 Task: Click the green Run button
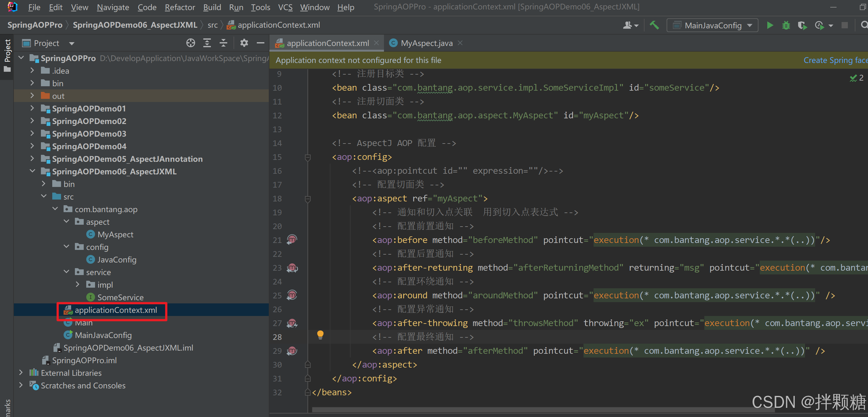point(769,25)
